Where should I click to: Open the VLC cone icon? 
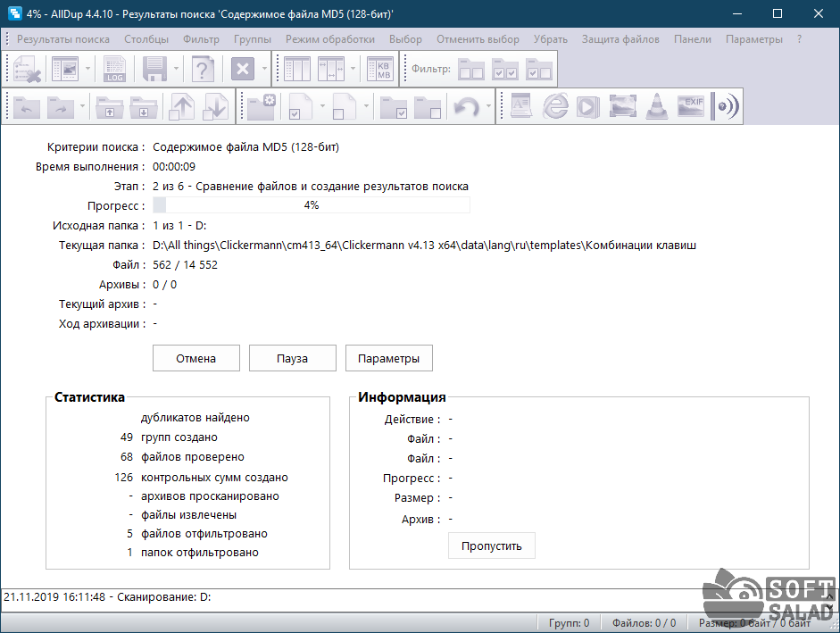(x=656, y=107)
